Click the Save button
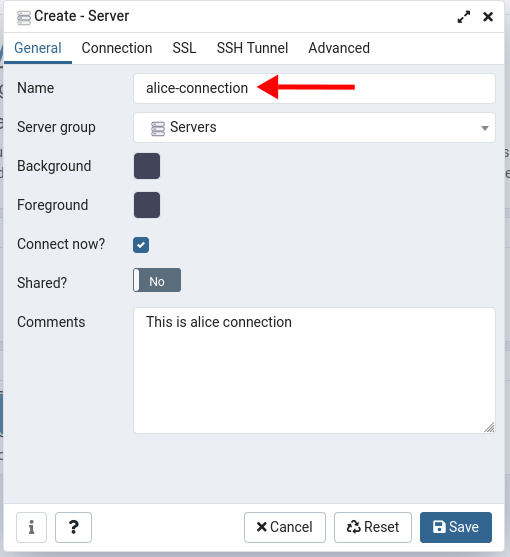The image size is (510, 557). [x=456, y=527]
